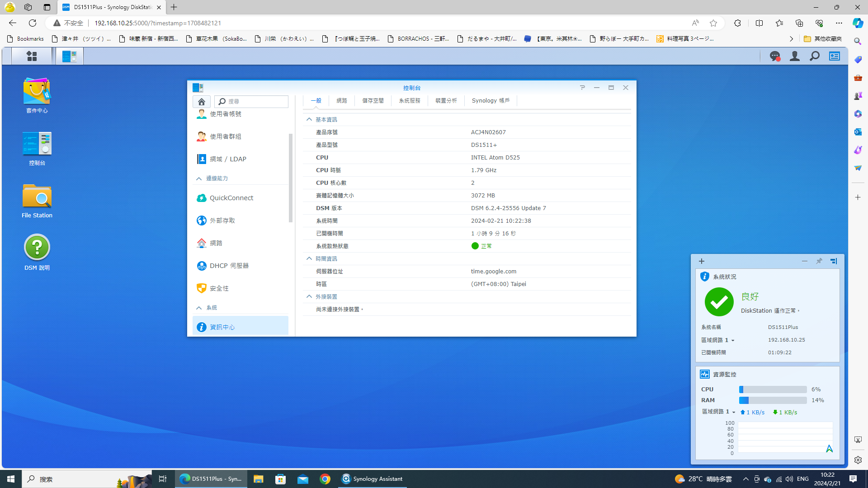Focus the Control Panel 搜尋 field
Image resolution: width=868 pixels, height=488 pixels.
coord(251,102)
